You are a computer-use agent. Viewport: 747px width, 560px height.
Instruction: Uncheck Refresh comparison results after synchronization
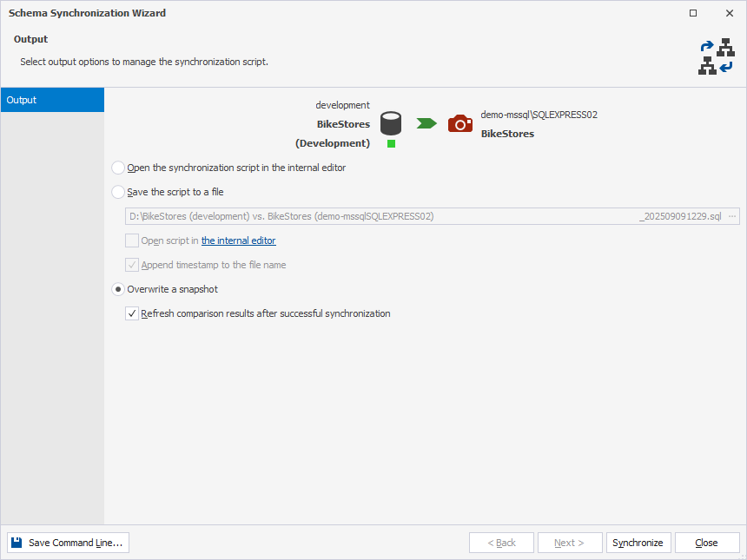point(131,313)
